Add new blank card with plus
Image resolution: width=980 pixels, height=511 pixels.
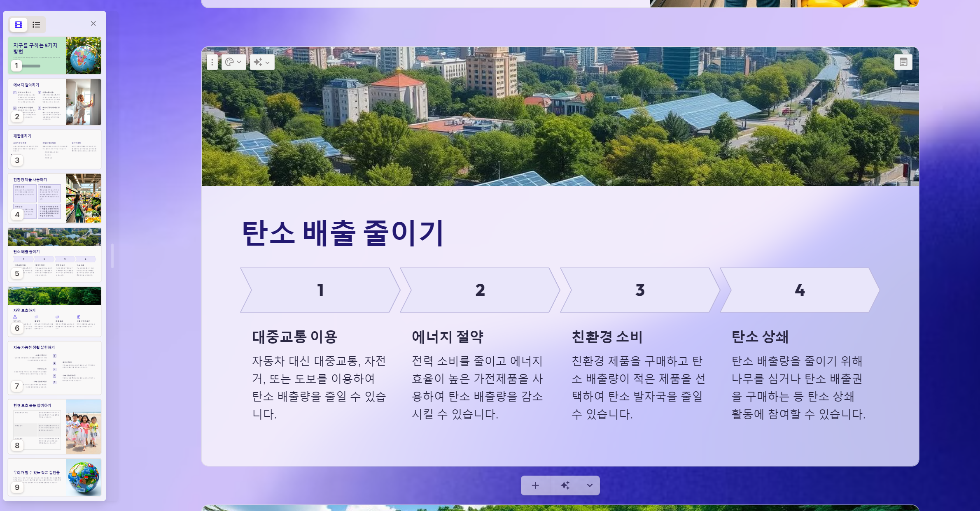click(535, 485)
